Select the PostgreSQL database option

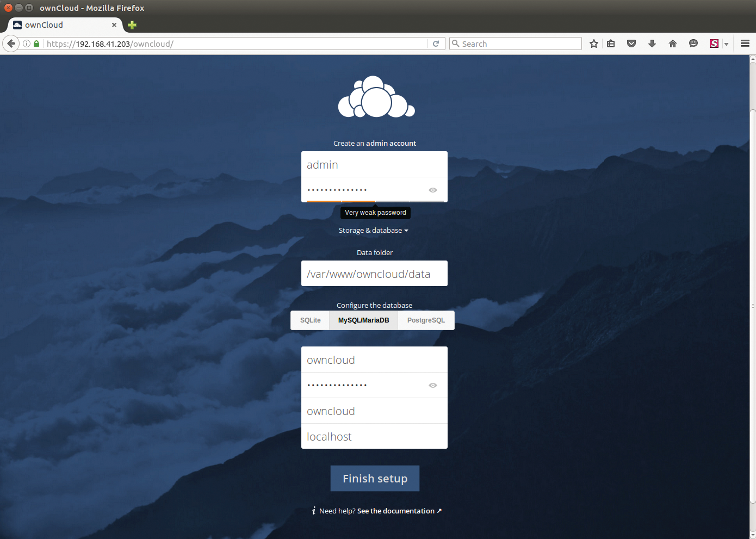coord(426,320)
